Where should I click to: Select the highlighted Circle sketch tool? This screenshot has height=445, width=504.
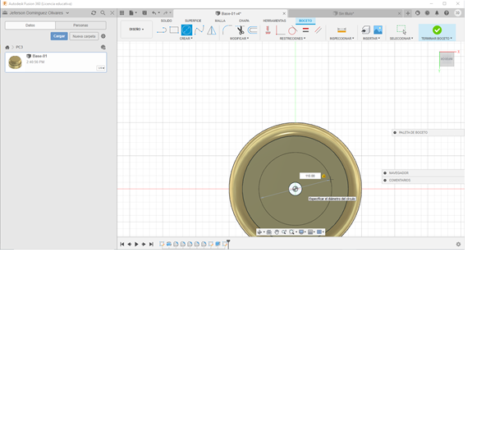tap(186, 30)
